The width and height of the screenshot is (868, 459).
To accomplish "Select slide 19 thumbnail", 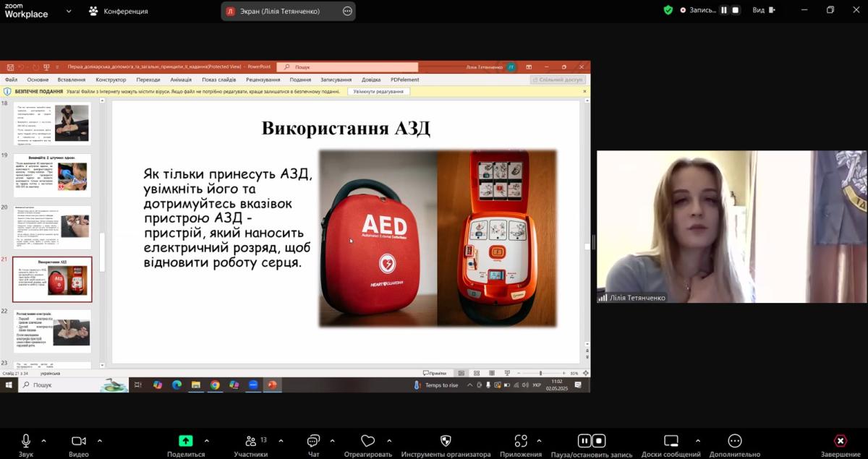I will (x=52, y=175).
